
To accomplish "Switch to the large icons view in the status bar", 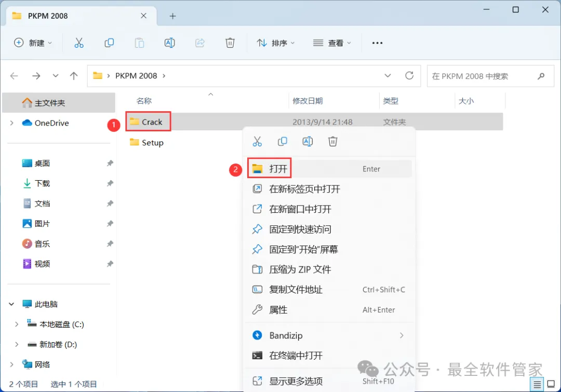I will (551, 385).
